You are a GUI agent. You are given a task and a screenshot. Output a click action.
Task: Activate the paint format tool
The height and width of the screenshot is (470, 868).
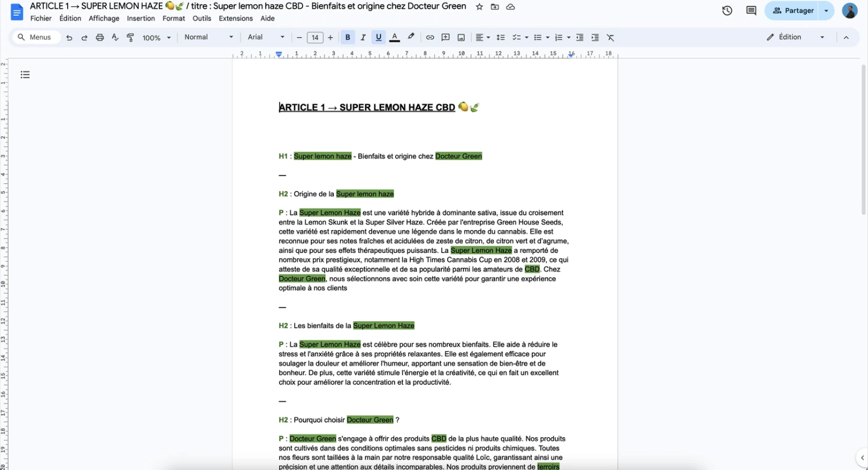click(130, 37)
